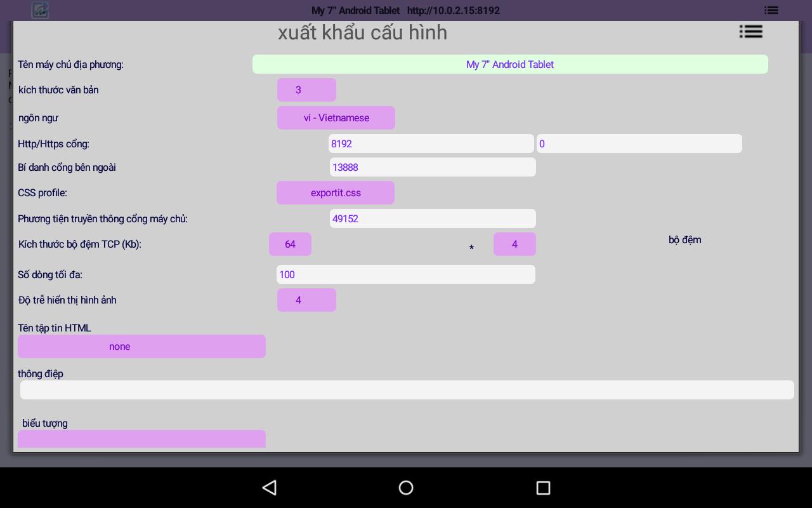Image resolution: width=812 pixels, height=508 pixels.
Task: Edit media server port field 49152
Action: pyautogui.click(x=433, y=218)
